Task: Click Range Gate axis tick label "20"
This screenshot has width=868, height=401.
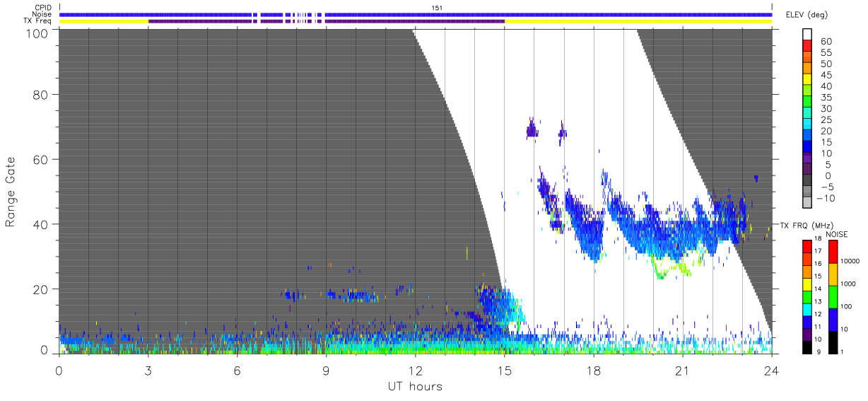Action: tap(42, 289)
